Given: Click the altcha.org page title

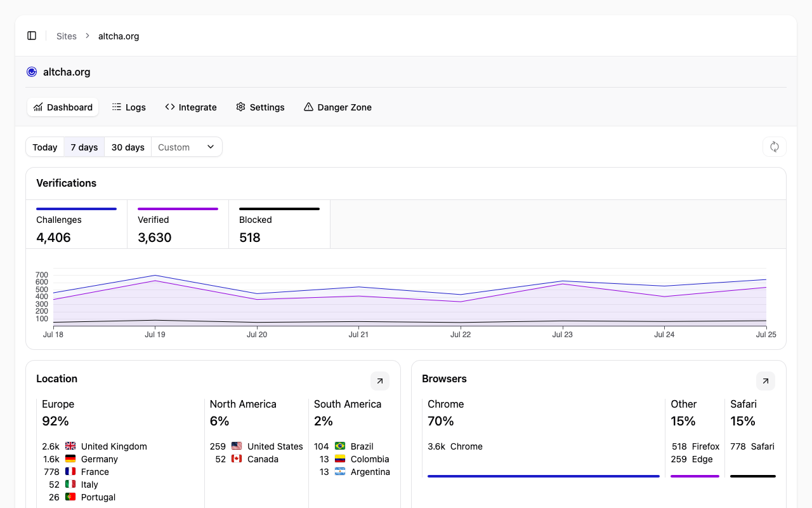Looking at the screenshot, I should [x=67, y=72].
